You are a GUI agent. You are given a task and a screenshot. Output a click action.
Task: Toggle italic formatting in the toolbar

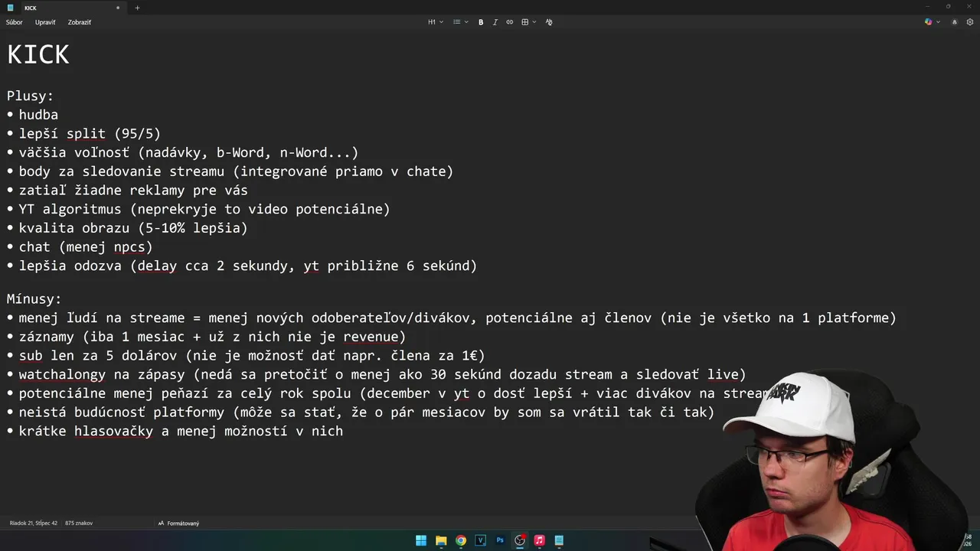495,22
